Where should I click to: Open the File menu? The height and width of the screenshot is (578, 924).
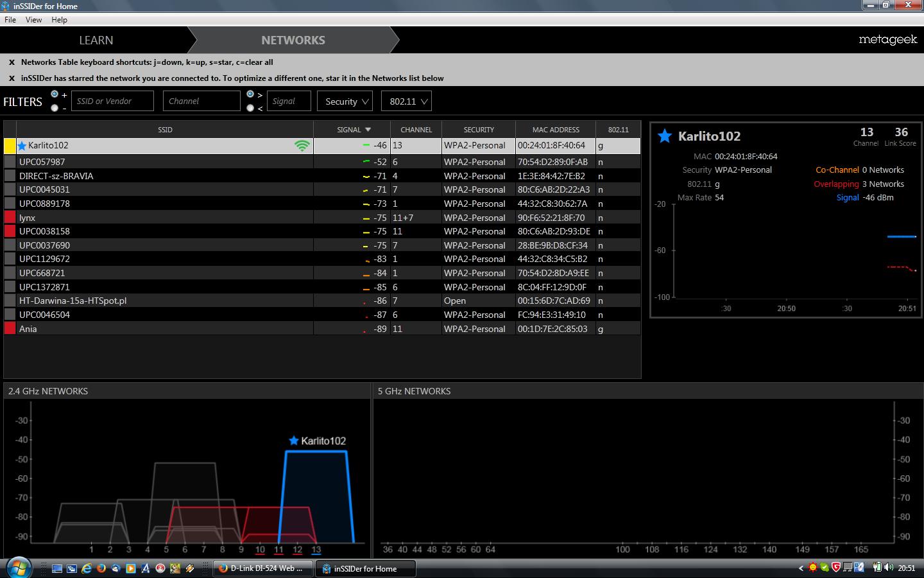tap(10, 20)
